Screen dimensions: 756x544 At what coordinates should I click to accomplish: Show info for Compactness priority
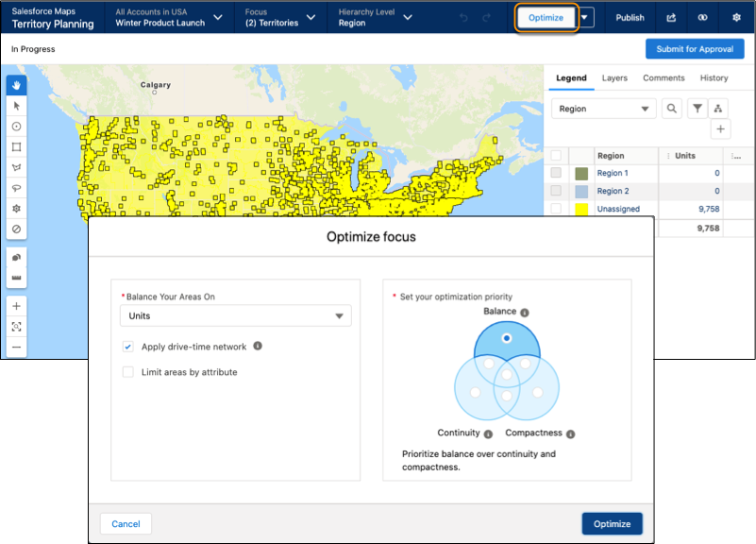570,434
